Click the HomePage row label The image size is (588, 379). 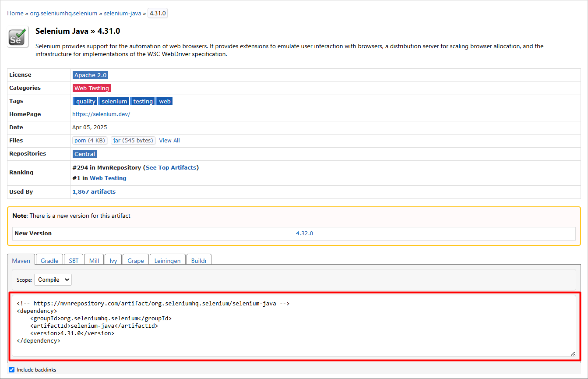click(x=25, y=114)
